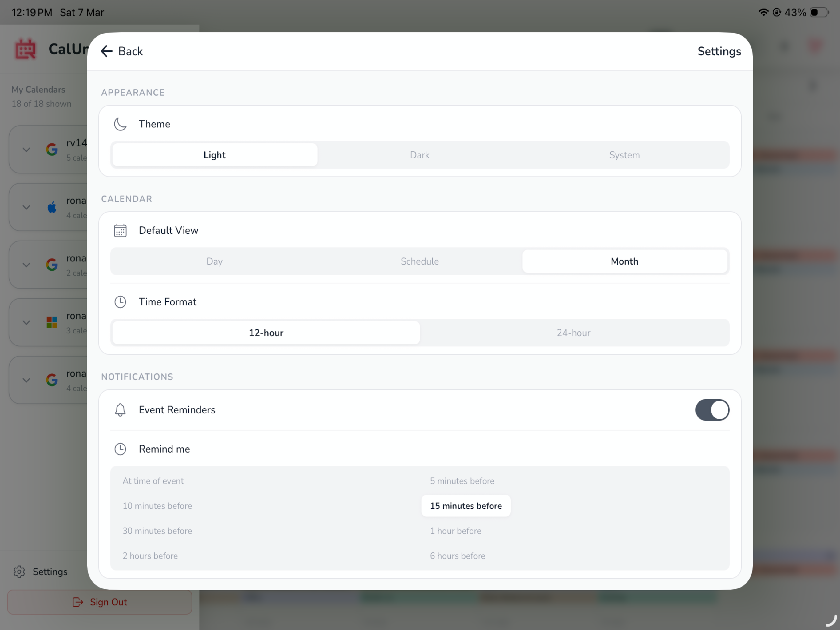840x630 pixels.
Task: Click the 'Time Format' label
Action: click(x=168, y=302)
